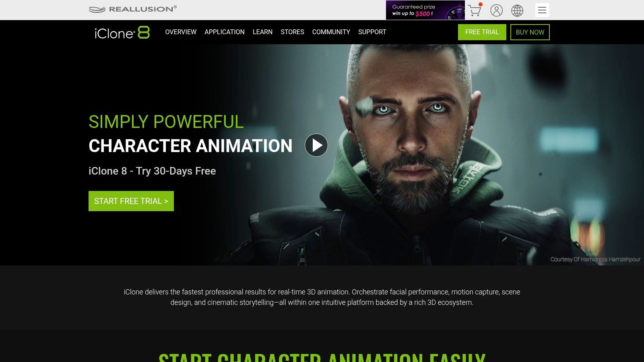Click the Courtesy Of Hamidreza Hamzehpour credit
This screenshot has width=644, height=362.
click(595, 259)
